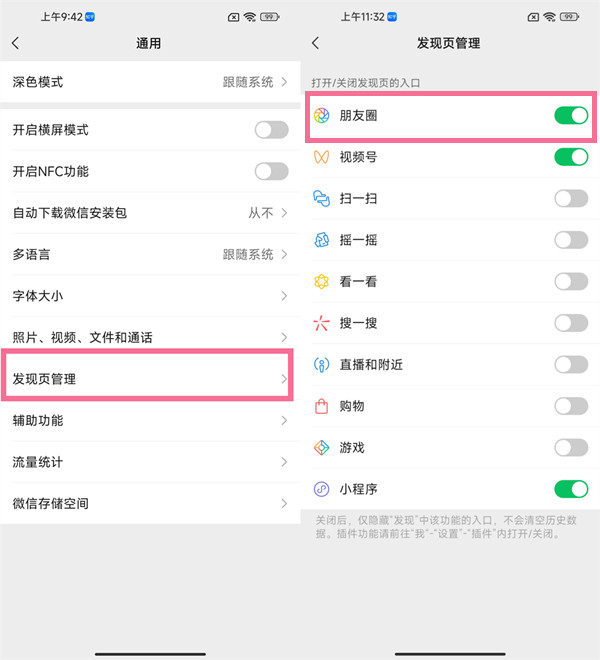Go back from the General (通用) page
The image size is (600, 660).
coord(16,43)
